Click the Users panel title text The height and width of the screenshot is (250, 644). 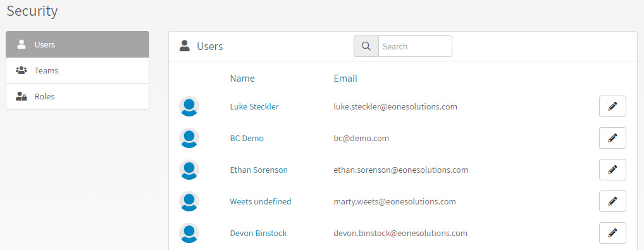[210, 46]
